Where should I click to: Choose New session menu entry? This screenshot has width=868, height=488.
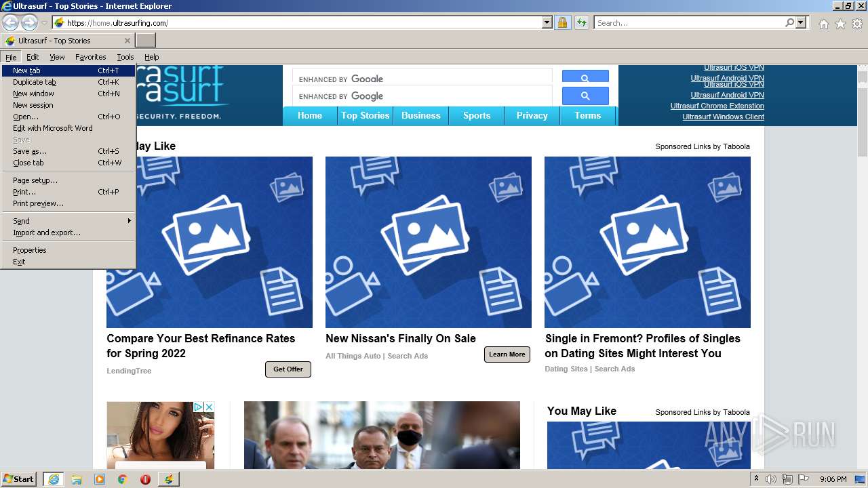(68, 105)
